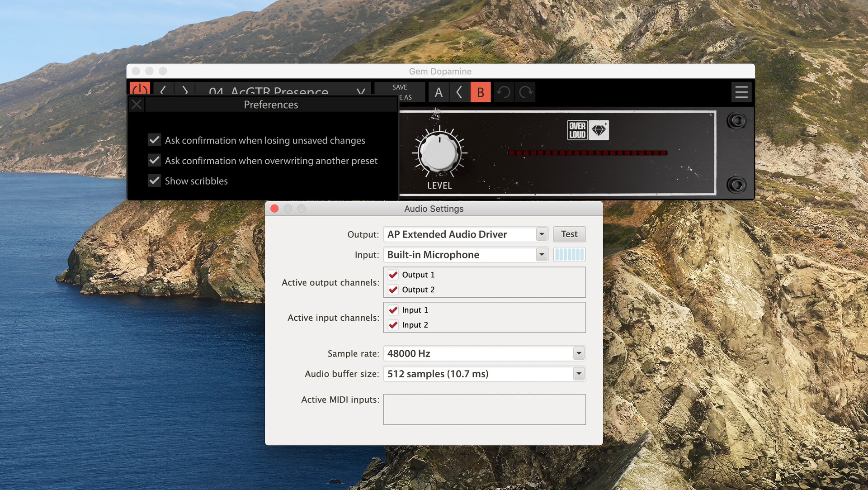Switch to the A preset slot
This screenshot has width=868, height=490.
[438, 92]
